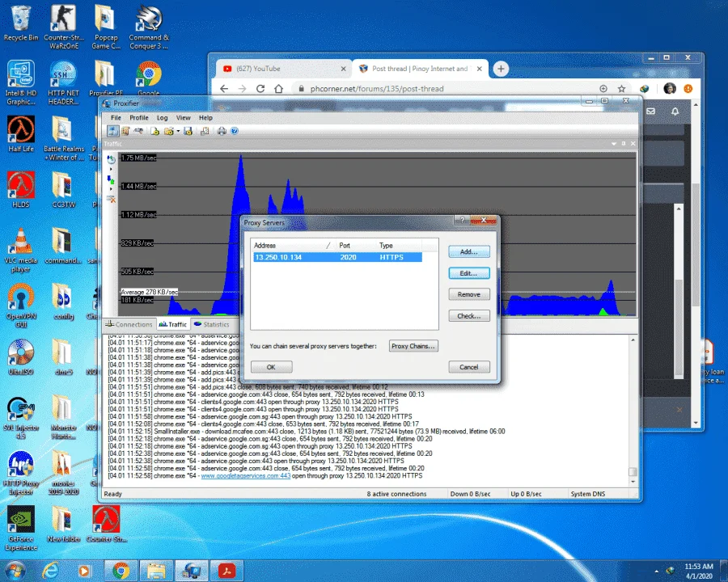Select proxy row 13.250.10.134
This screenshot has width=728, height=582.
(x=337, y=257)
